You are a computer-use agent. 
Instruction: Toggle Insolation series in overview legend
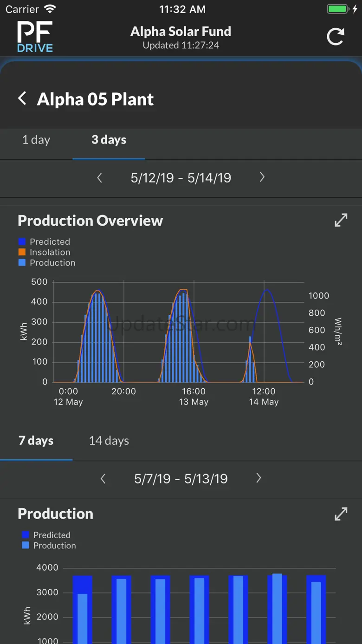(50, 252)
